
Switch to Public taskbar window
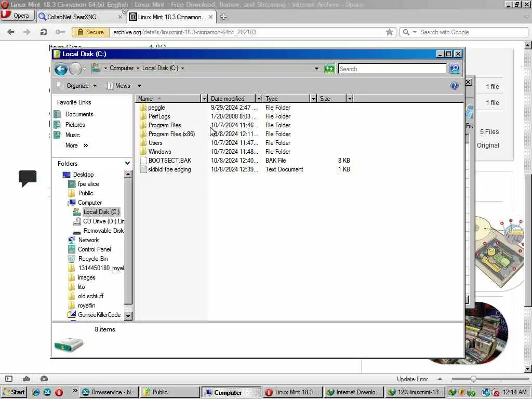pyautogui.click(x=170, y=392)
